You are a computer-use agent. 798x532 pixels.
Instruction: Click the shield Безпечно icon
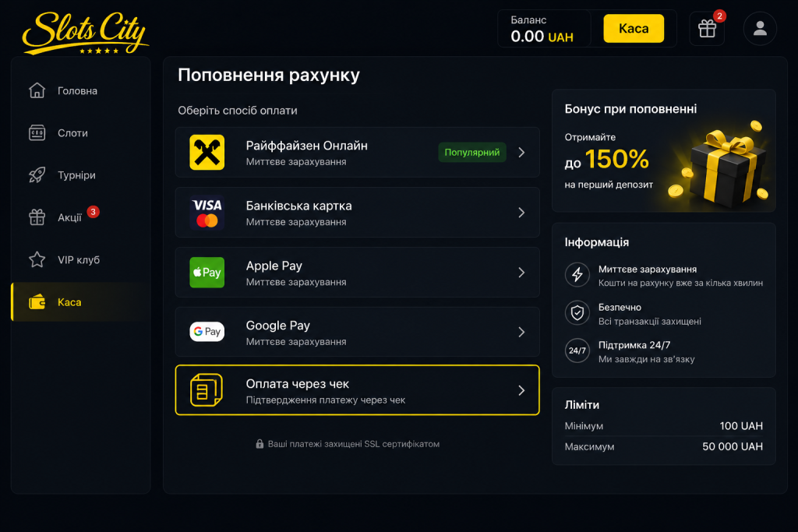[x=577, y=313]
